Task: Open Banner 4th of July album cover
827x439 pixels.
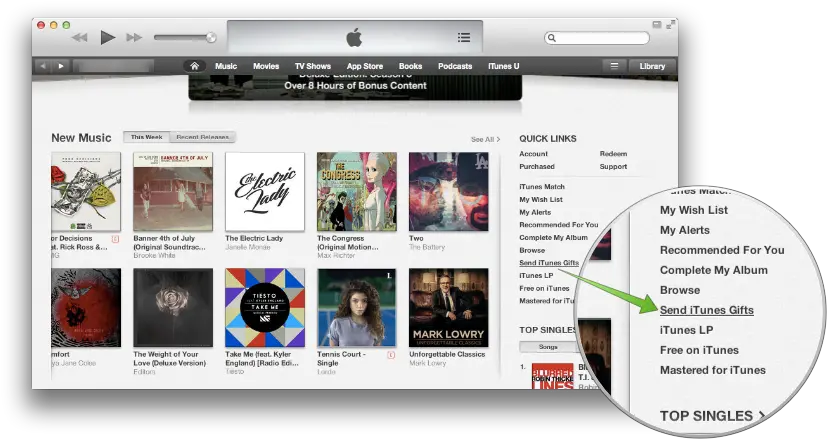Action: [173, 192]
